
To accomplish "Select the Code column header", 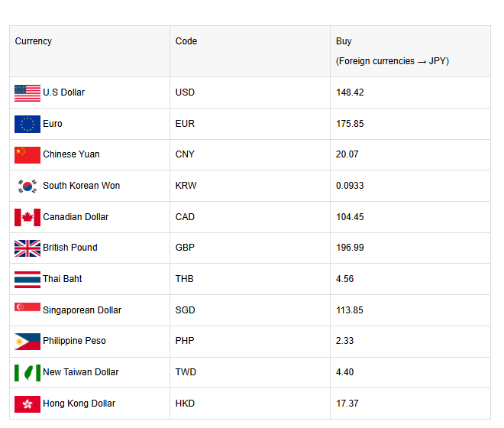I will (186, 41).
